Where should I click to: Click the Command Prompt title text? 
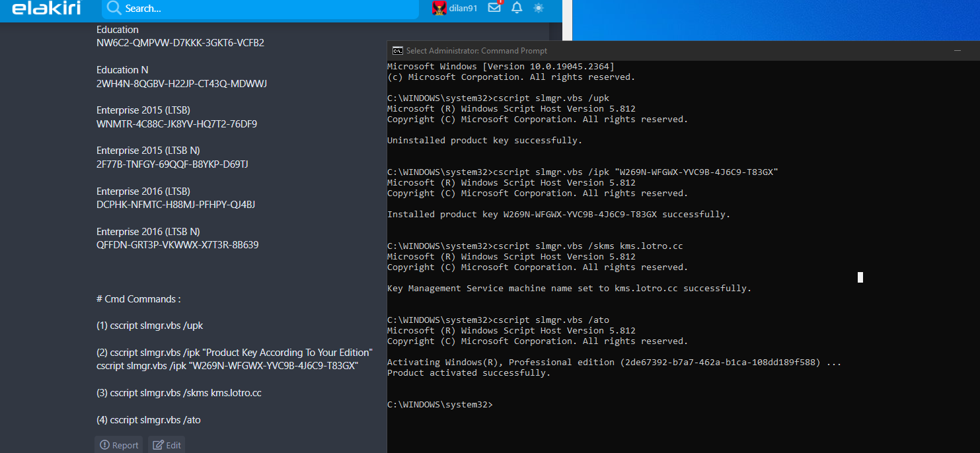[476, 51]
